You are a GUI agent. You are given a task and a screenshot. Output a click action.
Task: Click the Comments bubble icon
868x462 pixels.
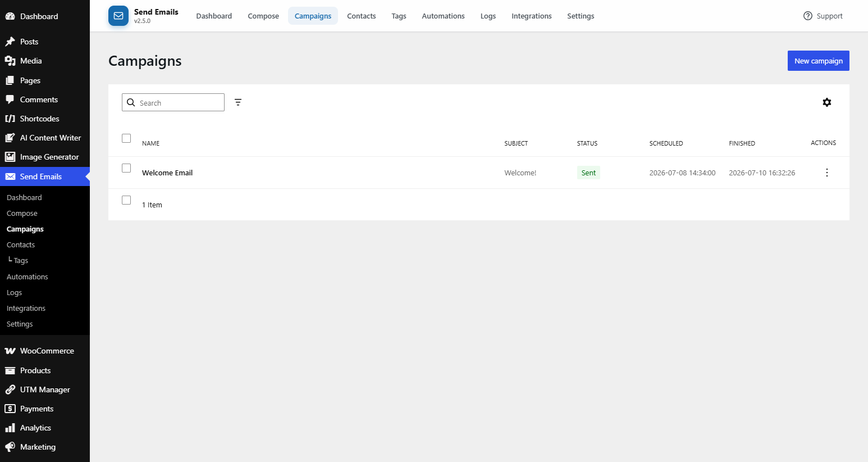click(x=10, y=99)
